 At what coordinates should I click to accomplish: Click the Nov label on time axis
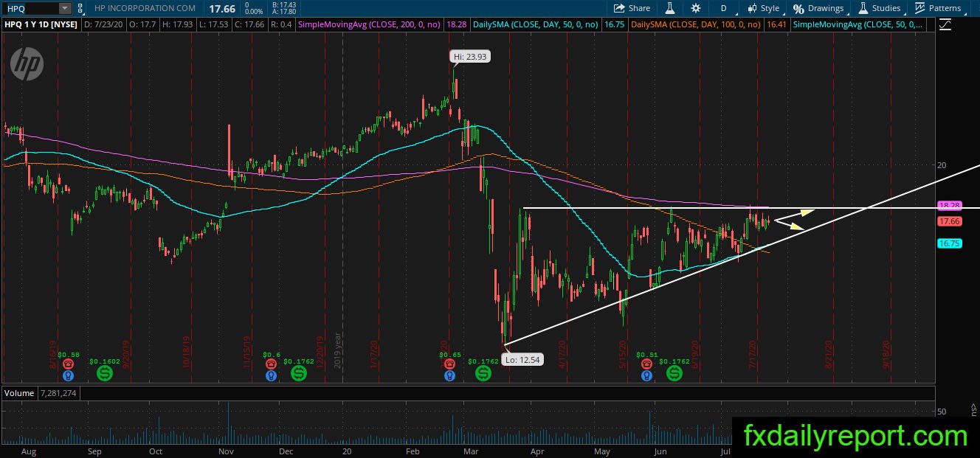coord(227,451)
